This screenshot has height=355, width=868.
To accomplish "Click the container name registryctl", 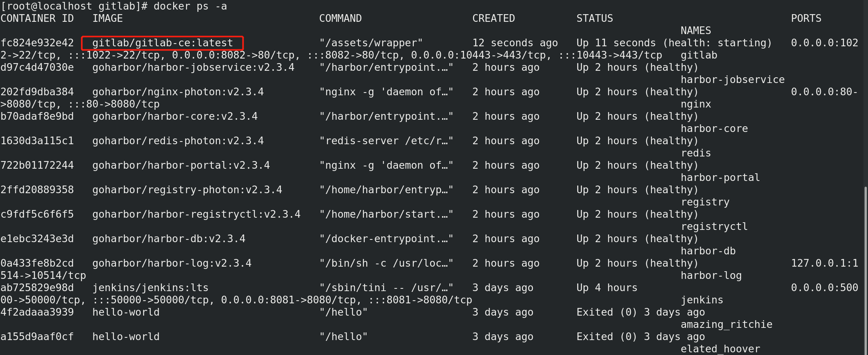I will click(714, 226).
